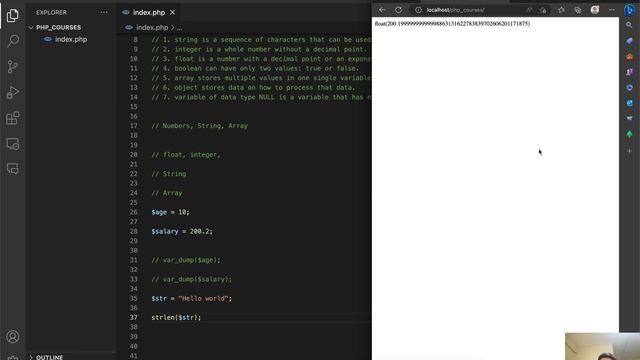Click icon left of Favorites star
The image size is (640, 360).
point(543,10)
